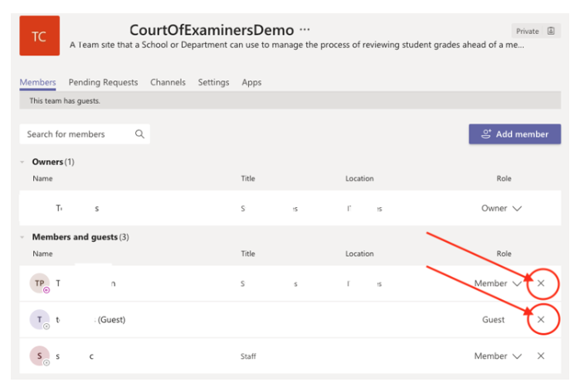Open the Apps tab
Image resolution: width=580 pixels, height=392 pixels.
click(251, 83)
